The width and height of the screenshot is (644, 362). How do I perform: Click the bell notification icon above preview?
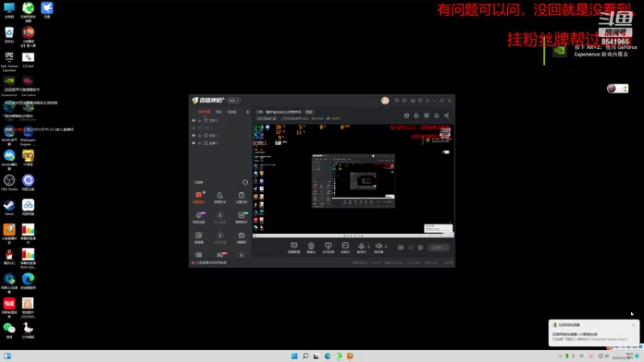click(x=436, y=115)
